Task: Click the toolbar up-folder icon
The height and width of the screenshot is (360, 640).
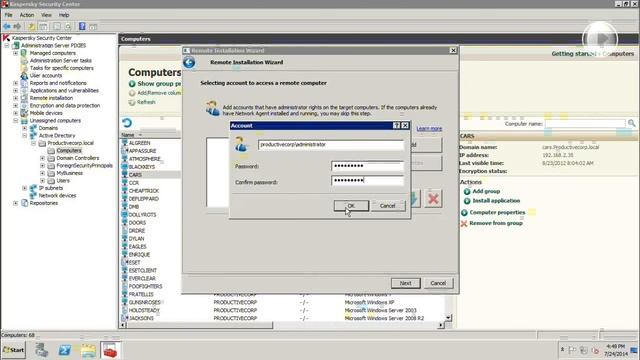Action: click(x=31, y=27)
